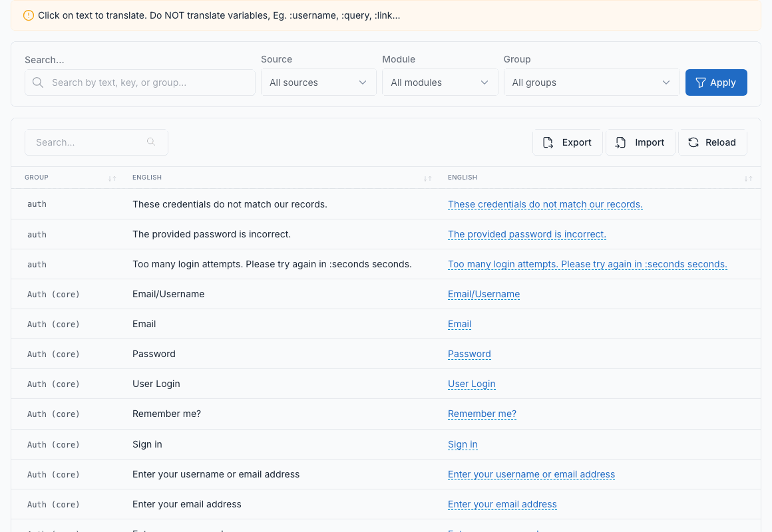Reload the translations table
This screenshot has height=532, width=772.
click(712, 142)
